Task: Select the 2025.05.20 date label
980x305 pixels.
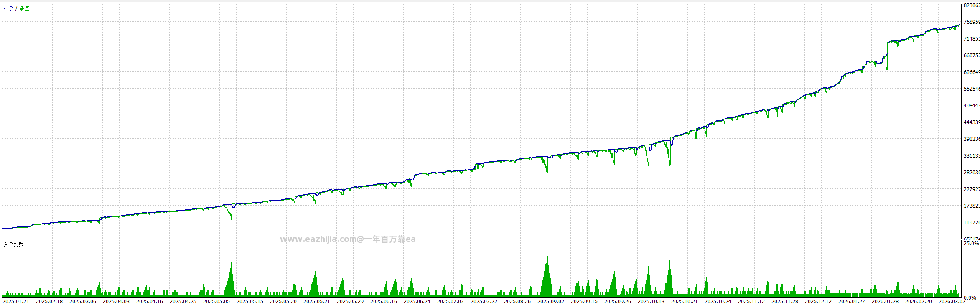Action: (283, 301)
